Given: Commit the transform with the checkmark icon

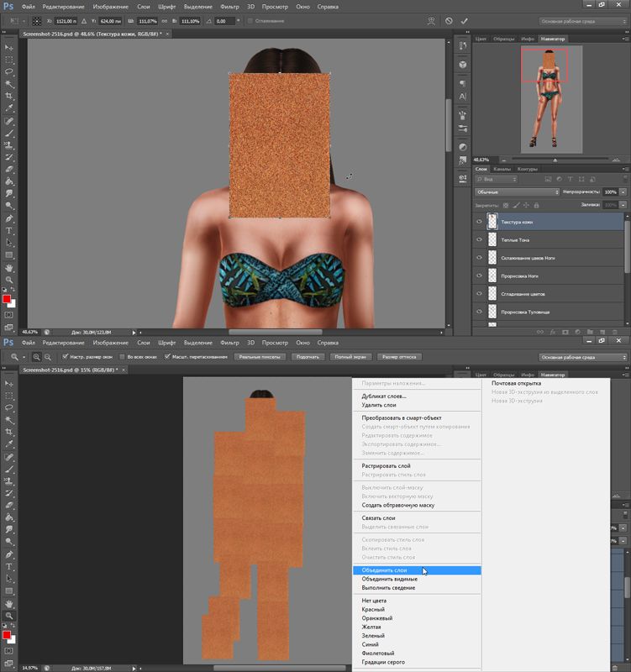Looking at the screenshot, I should (465, 21).
